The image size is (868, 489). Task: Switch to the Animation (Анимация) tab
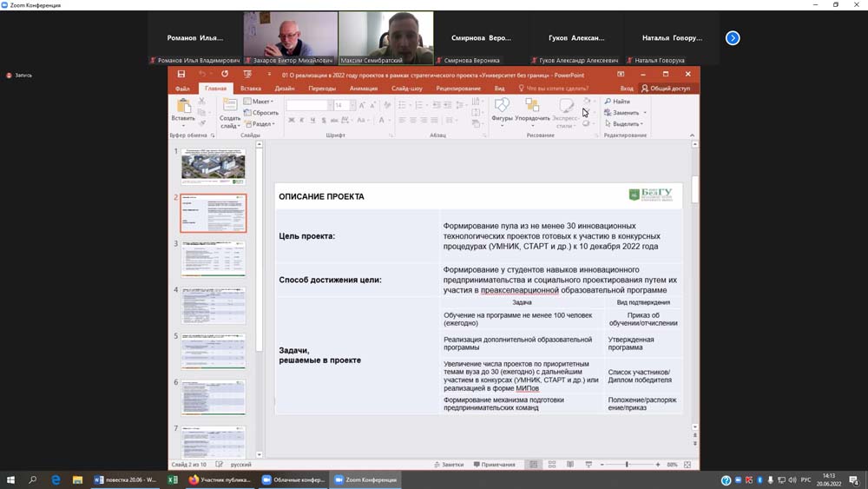click(x=364, y=89)
